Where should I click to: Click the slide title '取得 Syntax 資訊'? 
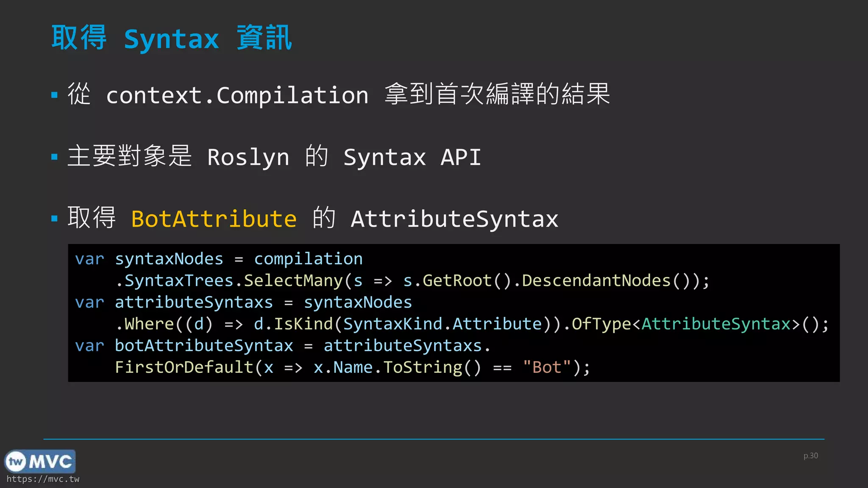tap(172, 38)
